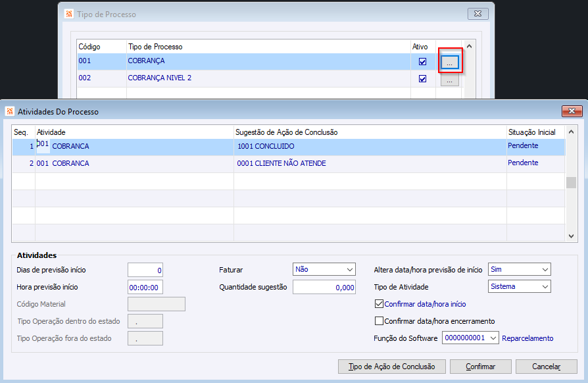Open the Faturar dropdown
This screenshot has height=383, width=588.
[x=324, y=269]
